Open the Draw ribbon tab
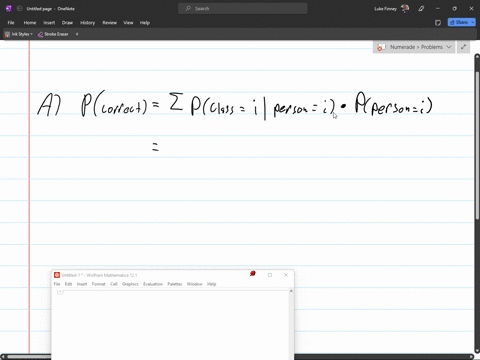The width and height of the screenshot is (480, 360). click(67, 23)
